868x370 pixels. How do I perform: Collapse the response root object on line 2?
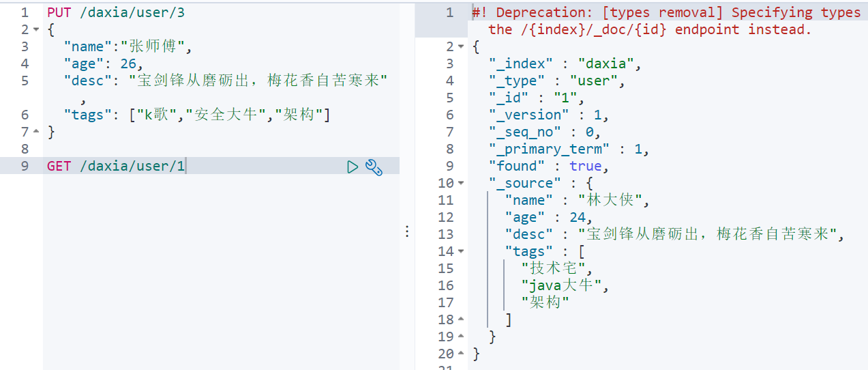pyautogui.click(x=461, y=47)
